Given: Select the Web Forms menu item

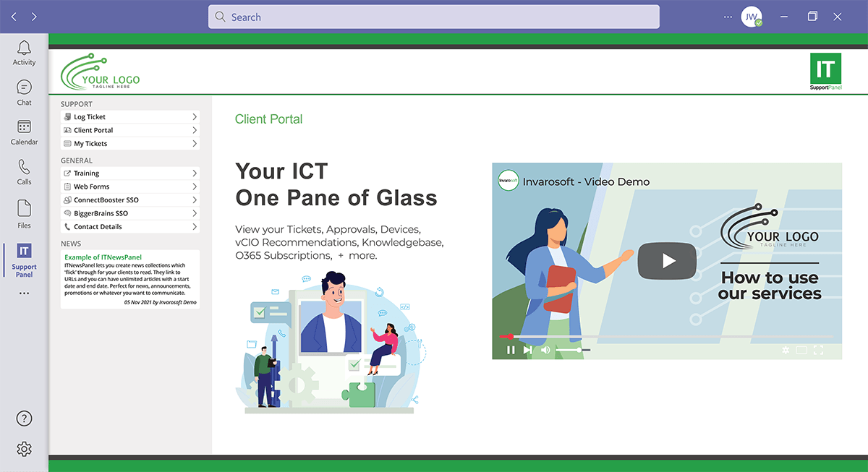Looking at the screenshot, I should (x=130, y=186).
